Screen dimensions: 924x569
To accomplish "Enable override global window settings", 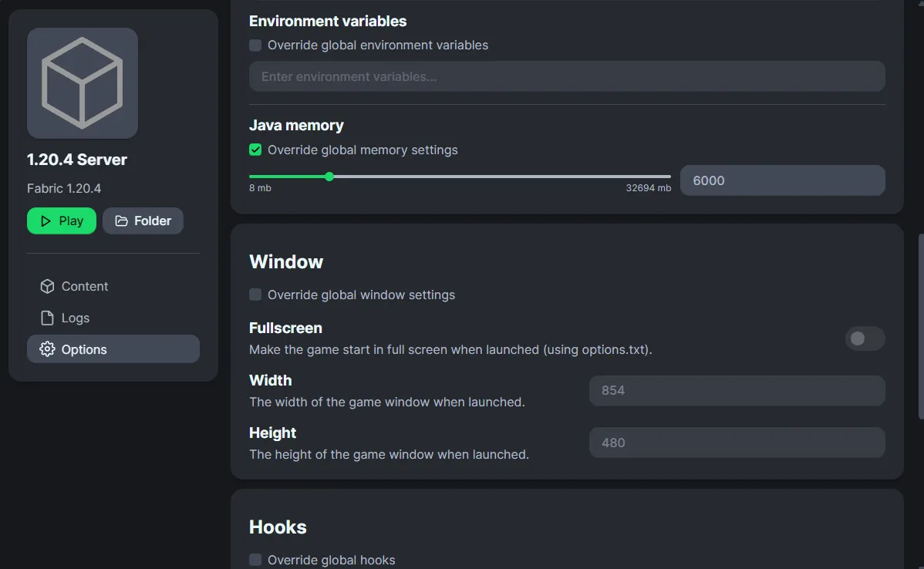I will 255,295.
